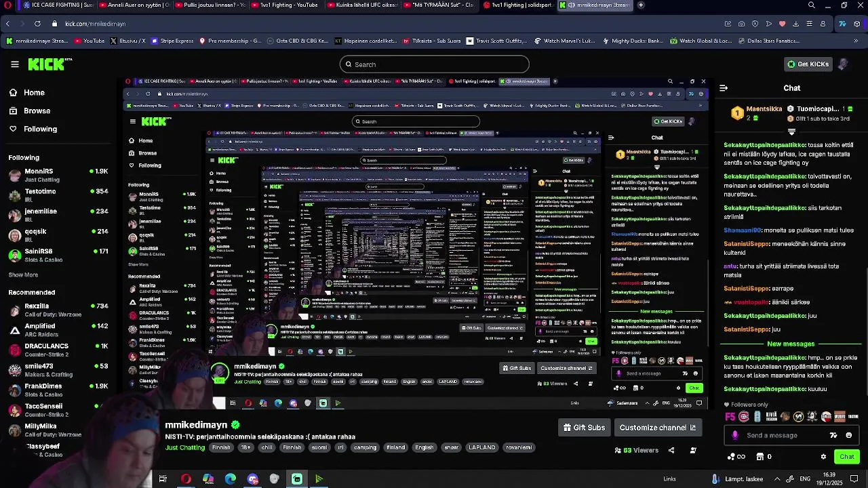Open Discord from the Windows taskbar
The height and width of the screenshot is (488, 868).
(x=253, y=479)
